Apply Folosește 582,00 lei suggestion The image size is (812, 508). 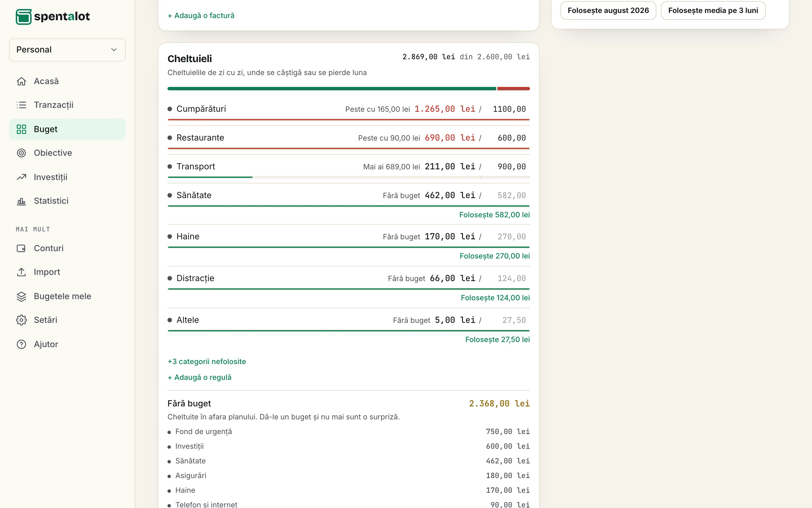click(x=494, y=215)
